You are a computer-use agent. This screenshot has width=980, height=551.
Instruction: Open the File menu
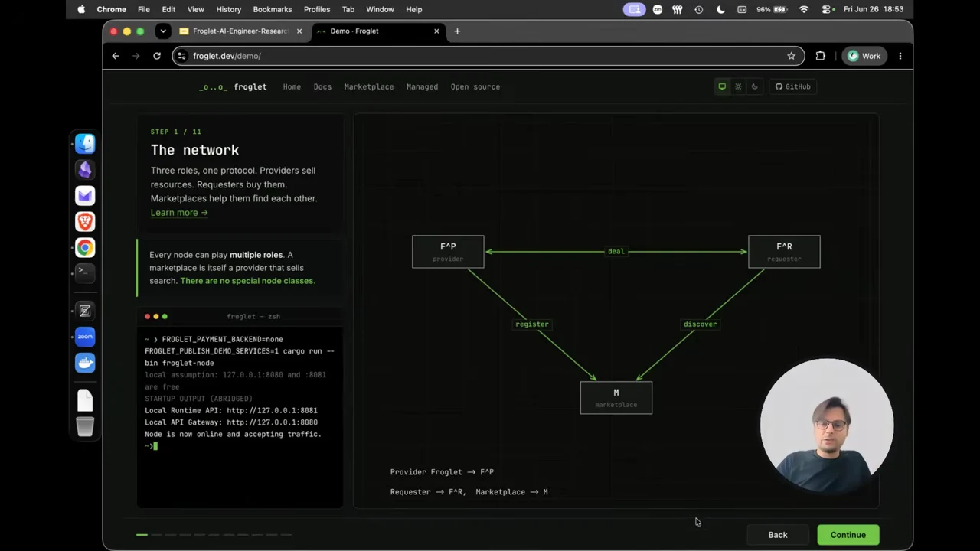coord(144,9)
